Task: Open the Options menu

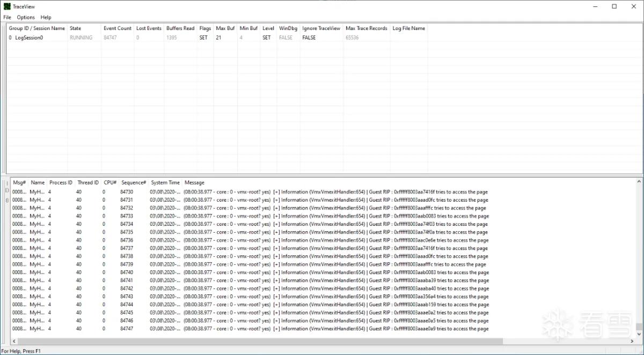Action: (26, 17)
